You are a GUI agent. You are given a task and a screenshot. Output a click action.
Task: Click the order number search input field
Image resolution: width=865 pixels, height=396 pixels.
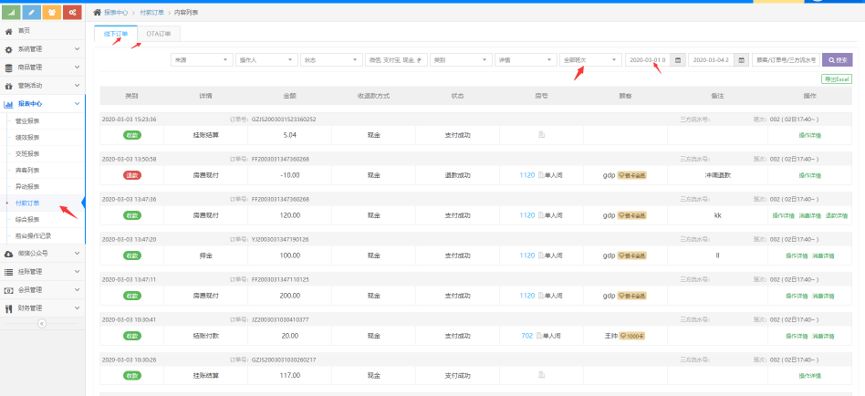tap(786, 60)
